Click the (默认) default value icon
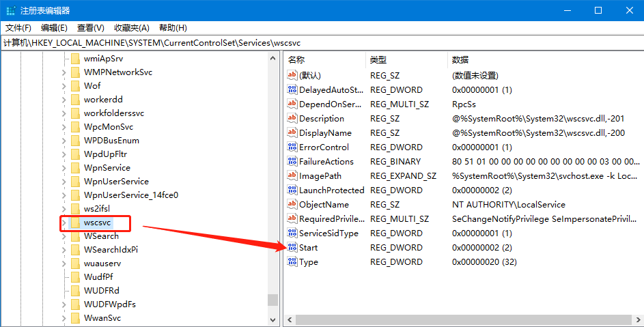This screenshot has height=327, width=644. click(292, 75)
